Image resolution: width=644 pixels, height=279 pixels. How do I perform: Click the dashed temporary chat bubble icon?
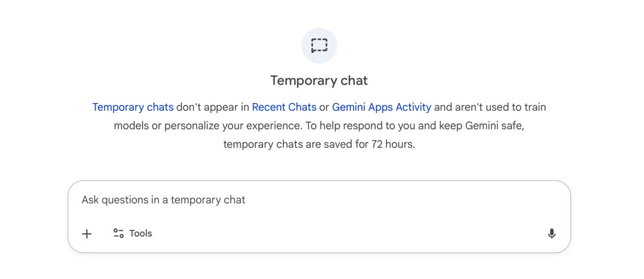click(319, 46)
